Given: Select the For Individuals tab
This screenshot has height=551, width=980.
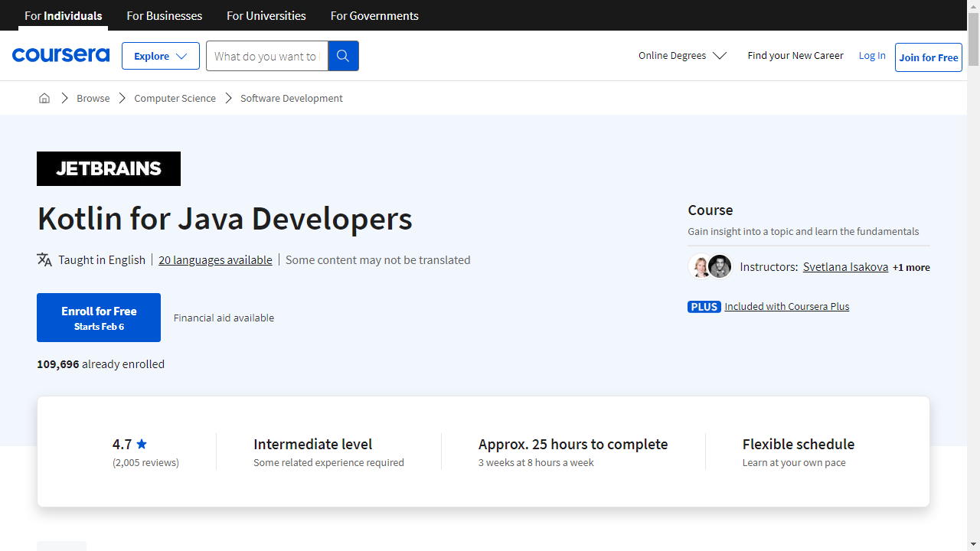Looking at the screenshot, I should pyautogui.click(x=64, y=15).
